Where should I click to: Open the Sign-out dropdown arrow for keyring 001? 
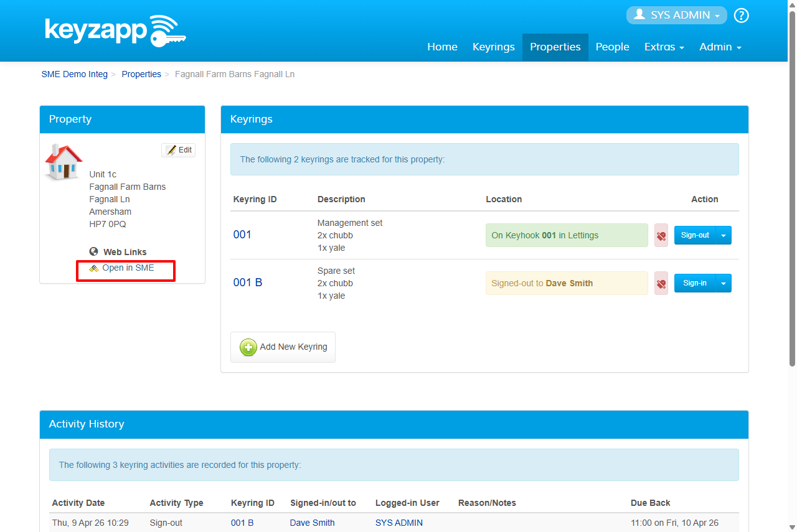[724, 236]
